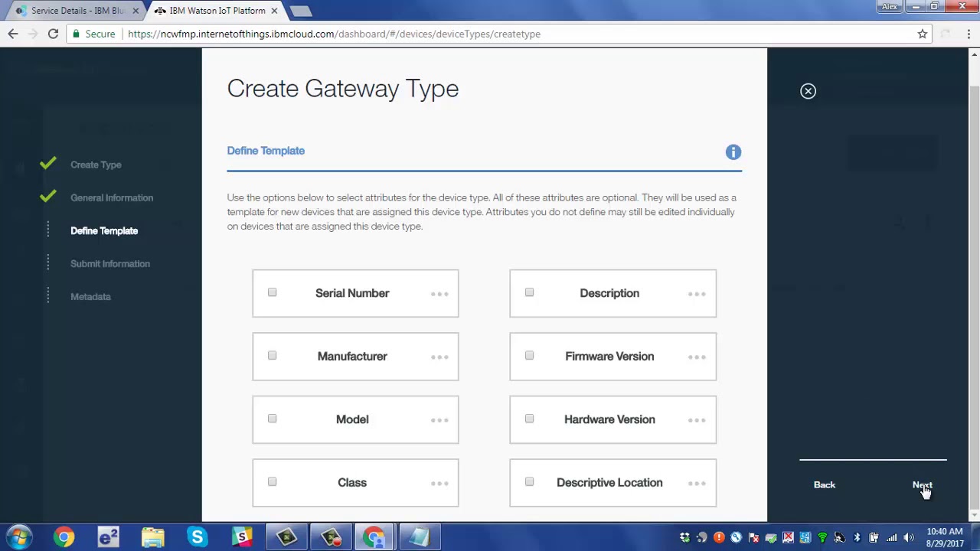Open the first Camtasia taskbar window

pyautogui.click(x=286, y=537)
